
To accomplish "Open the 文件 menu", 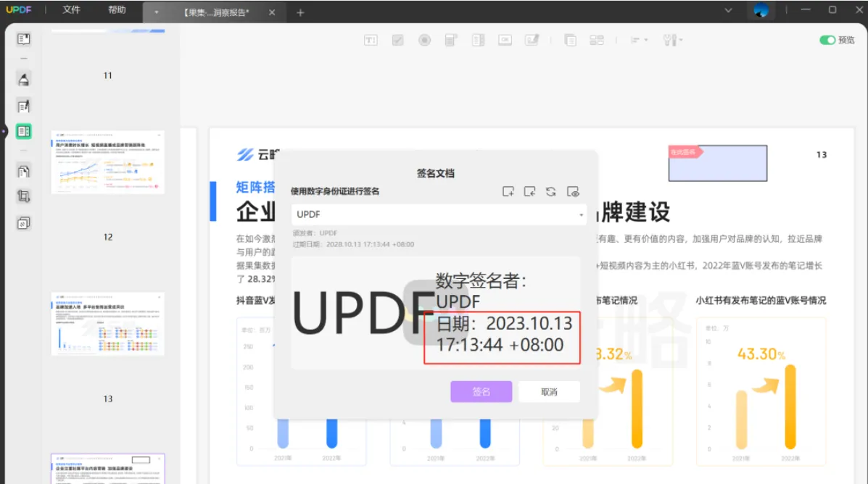I will click(71, 10).
